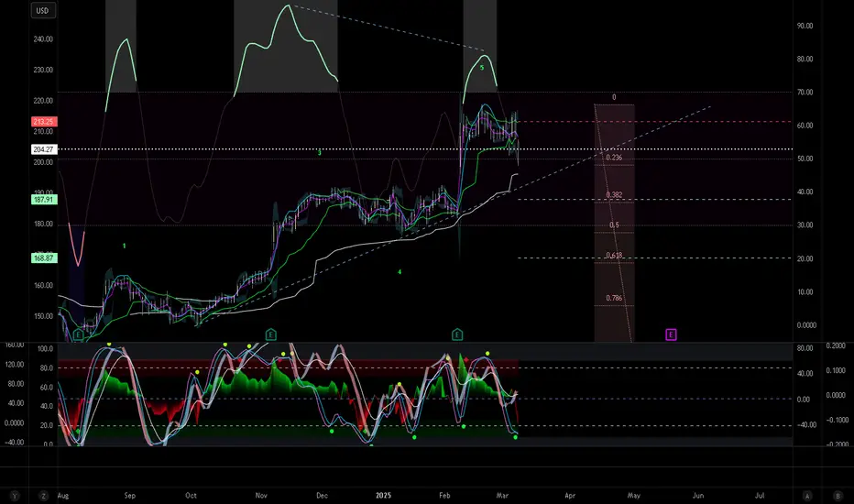Select the red 213.25 price label
854x504 pixels.
point(44,122)
